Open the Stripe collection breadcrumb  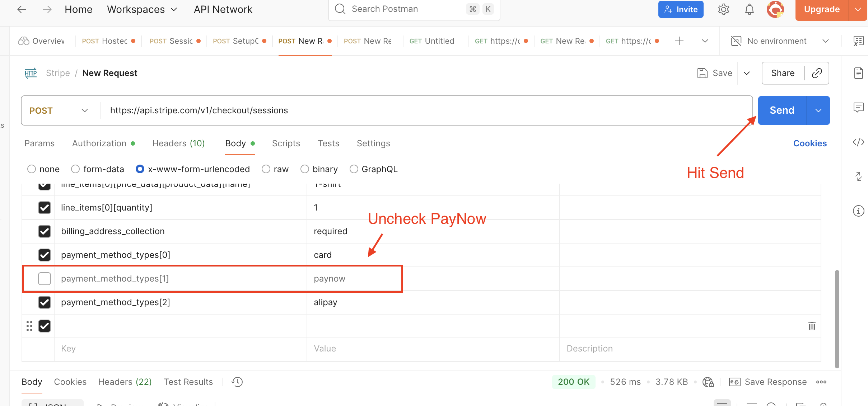(x=58, y=73)
